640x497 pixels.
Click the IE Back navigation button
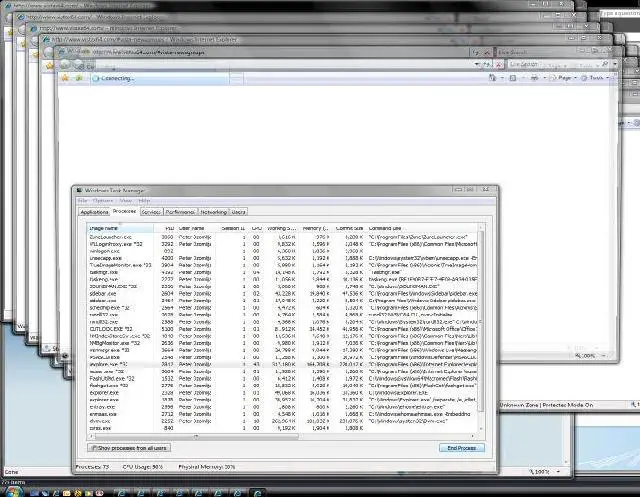66,65
